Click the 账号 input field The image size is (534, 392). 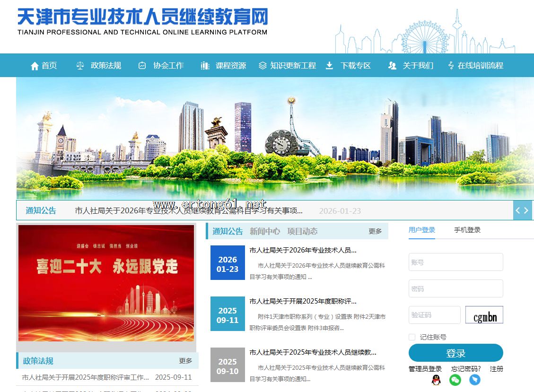[455, 262]
